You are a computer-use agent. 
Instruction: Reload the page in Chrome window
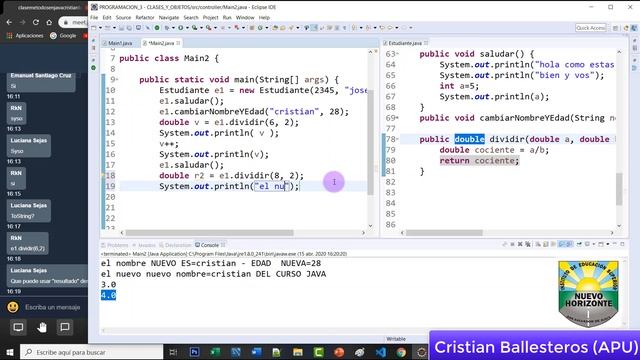coord(36,22)
